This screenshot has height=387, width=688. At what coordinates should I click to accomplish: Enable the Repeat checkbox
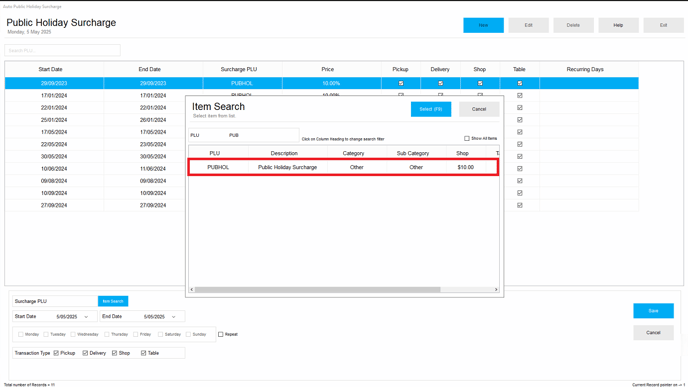coord(221,334)
